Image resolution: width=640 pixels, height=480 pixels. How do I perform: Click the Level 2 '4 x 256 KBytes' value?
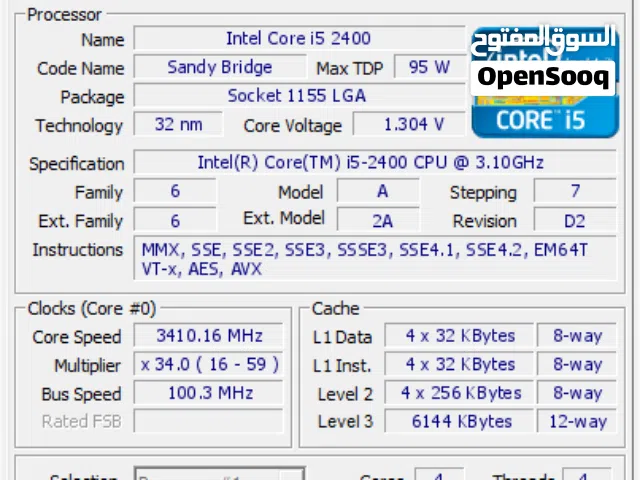click(x=460, y=393)
